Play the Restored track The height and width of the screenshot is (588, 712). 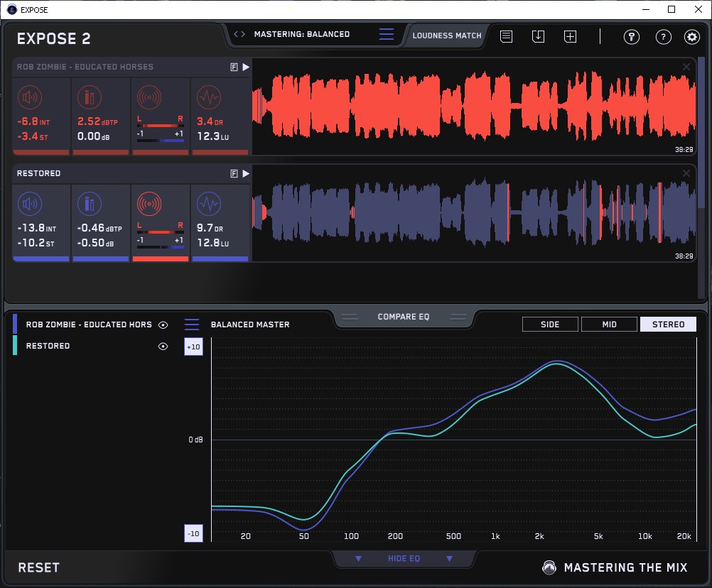pos(246,173)
